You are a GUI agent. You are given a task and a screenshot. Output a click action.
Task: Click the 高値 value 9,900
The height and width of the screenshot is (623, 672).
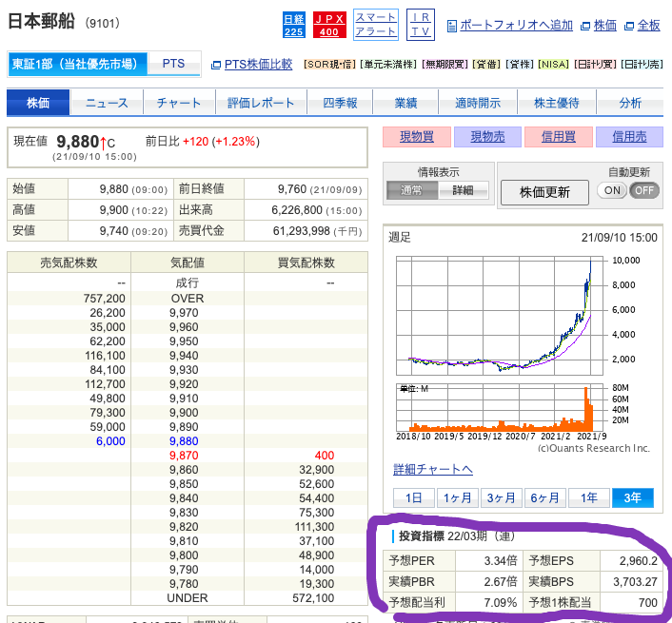114,210
